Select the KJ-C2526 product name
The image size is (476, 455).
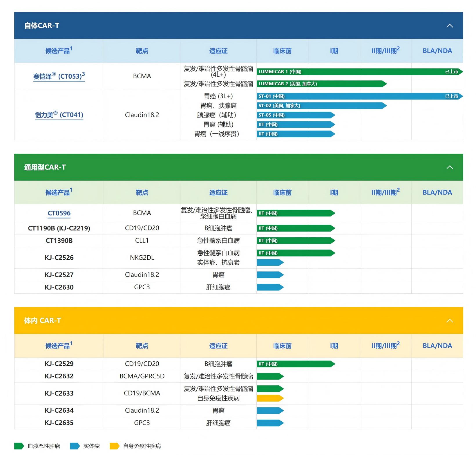[x=59, y=258]
